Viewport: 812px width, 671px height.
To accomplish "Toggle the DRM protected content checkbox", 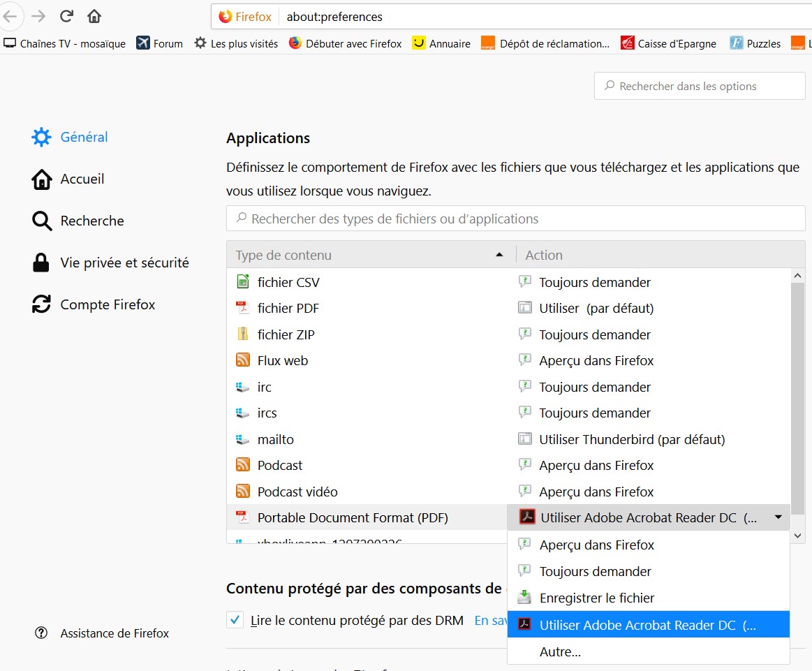I will (x=235, y=620).
